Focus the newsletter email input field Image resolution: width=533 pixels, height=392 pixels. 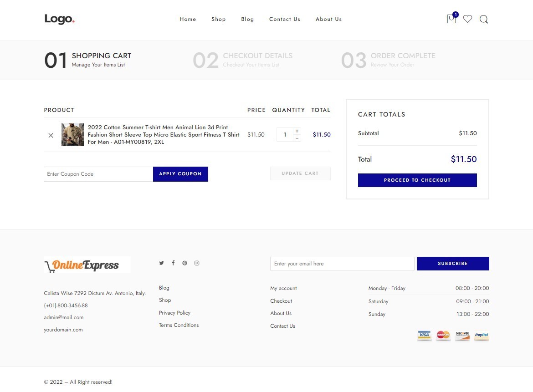tap(342, 264)
